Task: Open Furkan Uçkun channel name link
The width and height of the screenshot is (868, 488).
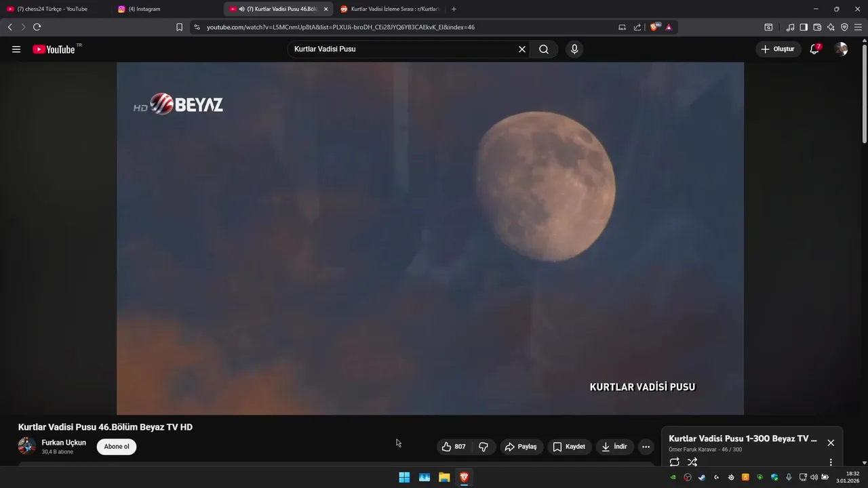Action: (x=64, y=443)
